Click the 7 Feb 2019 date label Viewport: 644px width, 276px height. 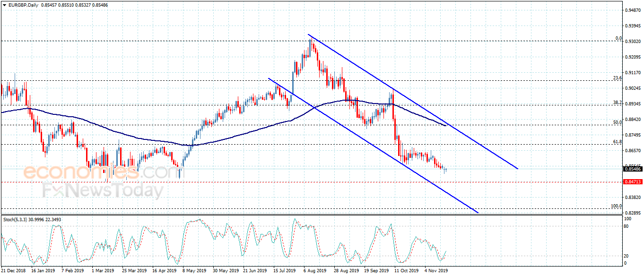[72, 271]
